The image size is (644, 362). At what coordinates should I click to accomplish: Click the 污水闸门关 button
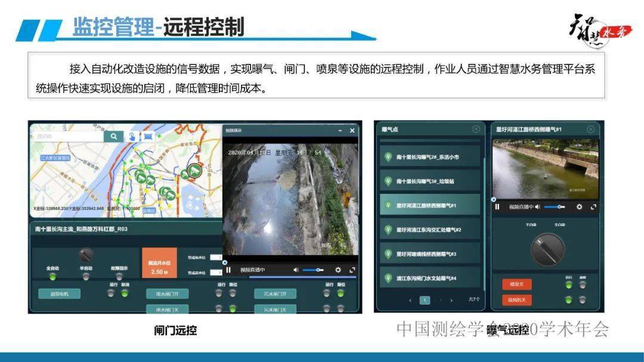pyautogui.click(x=275, y=309)
